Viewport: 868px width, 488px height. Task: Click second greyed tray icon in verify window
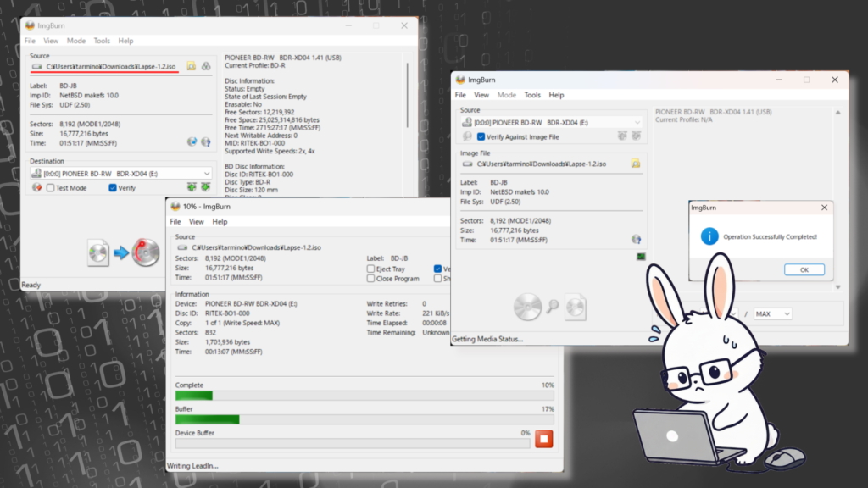[636, 136]
